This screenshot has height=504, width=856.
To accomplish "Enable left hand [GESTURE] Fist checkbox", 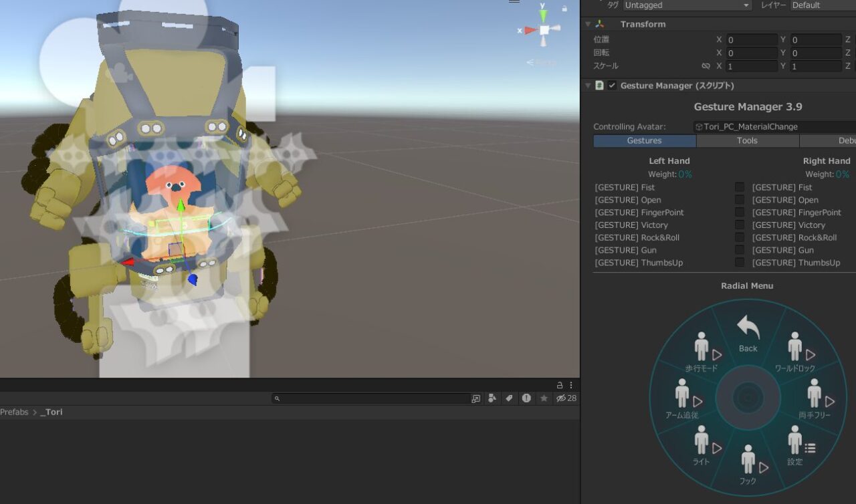I will pos(740,187).
